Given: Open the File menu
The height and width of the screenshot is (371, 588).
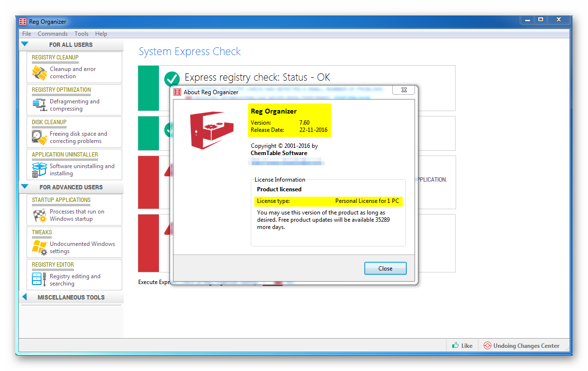Looking at the screenshot, I should (27, 34).
